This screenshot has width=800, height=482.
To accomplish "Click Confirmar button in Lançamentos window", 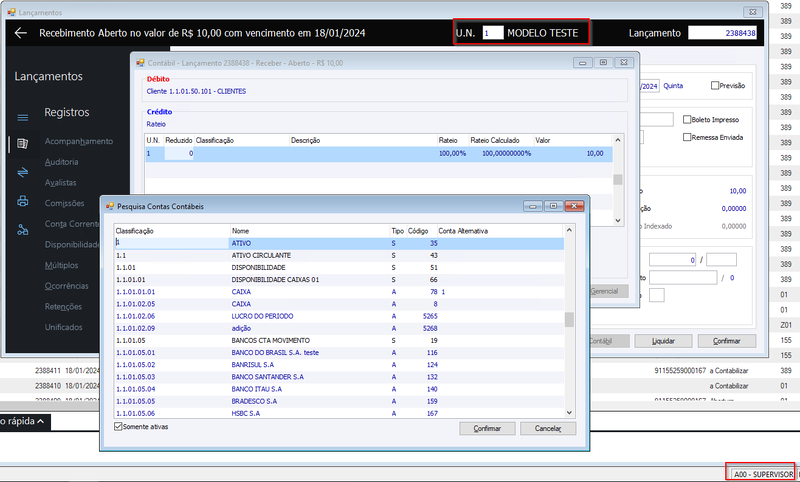I will pos(727,341).
